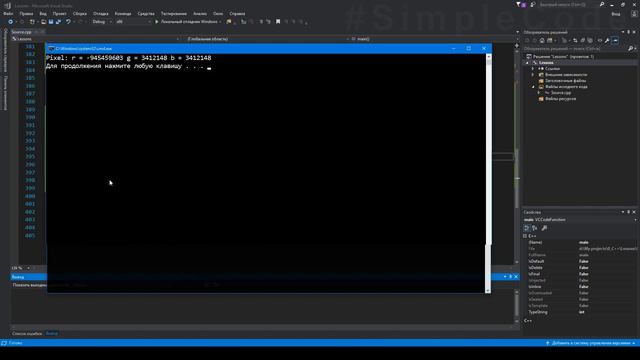
Task: Click the feedback icon near quick launch
Action: (533, 4)
